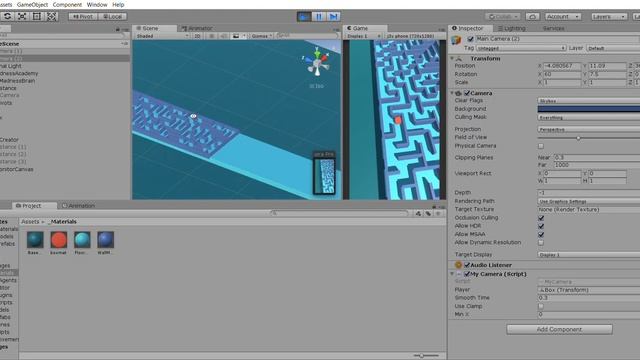Step forward one frame

pyautogui.click(x=333, y=17)
